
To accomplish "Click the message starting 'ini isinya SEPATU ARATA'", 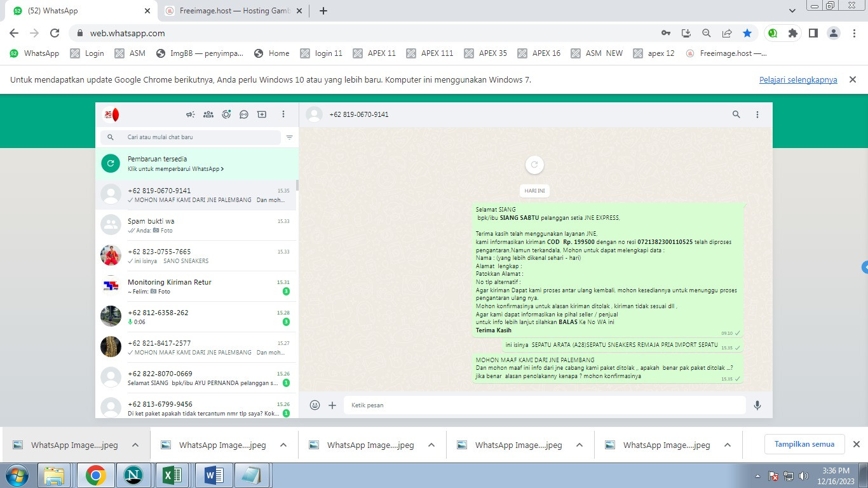I will click(622, 346).
